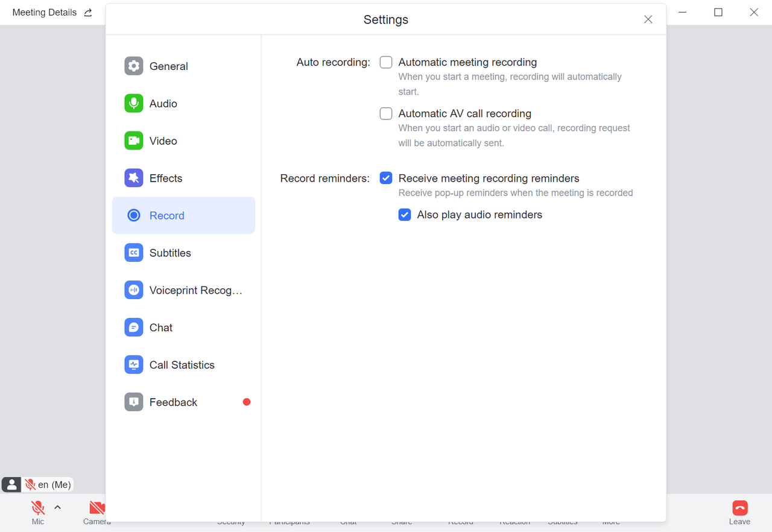Click the Feedback icon in sidebar
Image resolution: width=772 pixels, height=532 pixels.
(134, 402)
